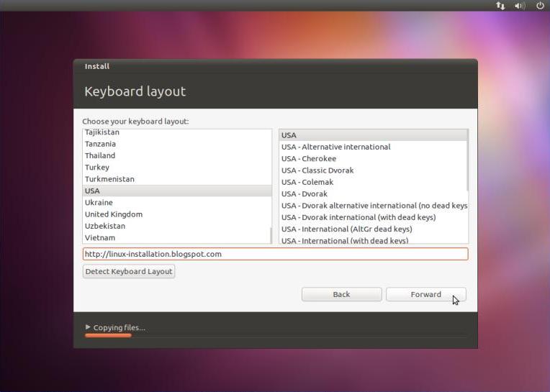Select USA - Colemak variant

372,182
